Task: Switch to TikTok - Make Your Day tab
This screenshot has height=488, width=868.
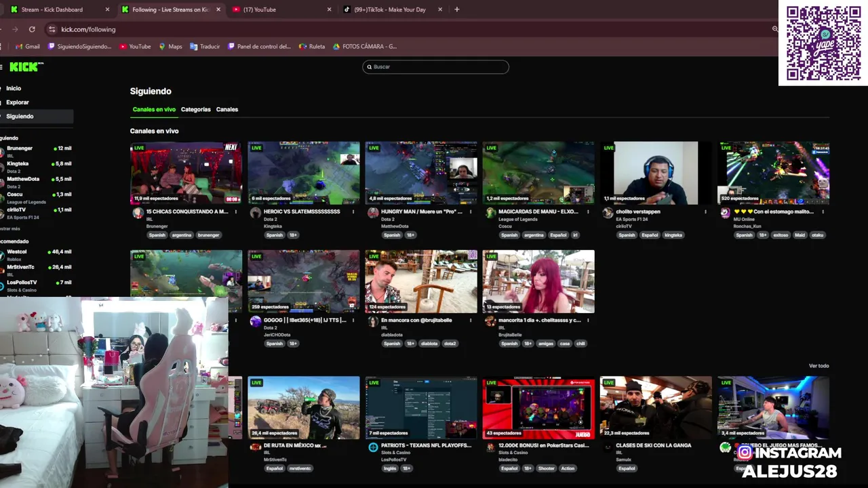Action: click(392, 9)
